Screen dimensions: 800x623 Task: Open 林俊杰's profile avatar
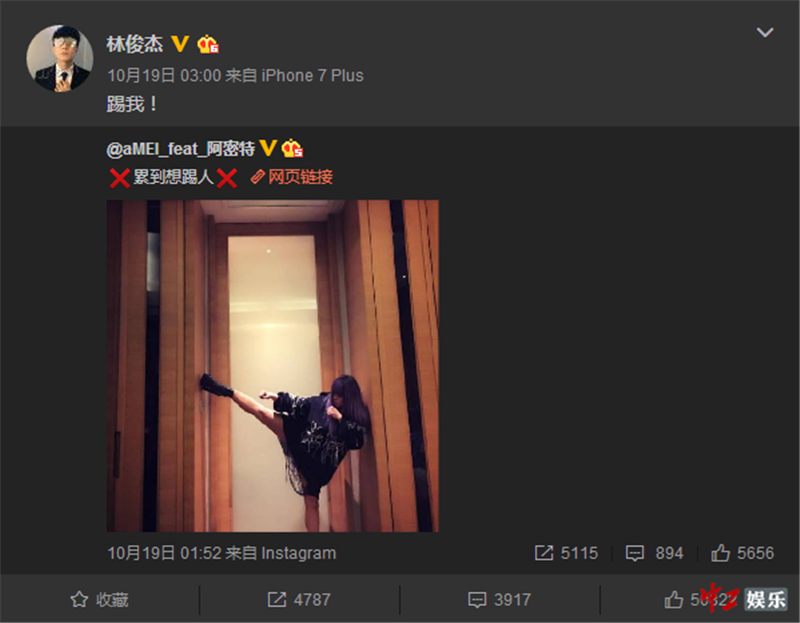60,58
